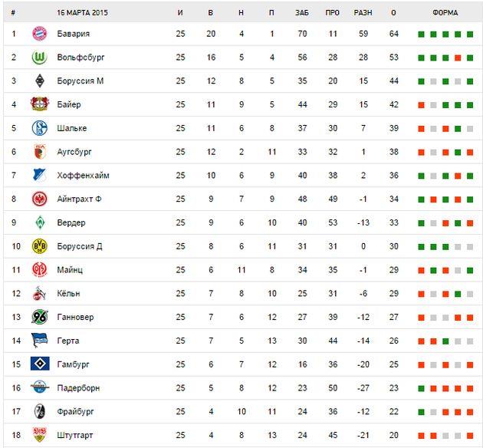Click the Hannover 96 club logo
Viewport: 483px width, 448px height.
click(39, 317)
